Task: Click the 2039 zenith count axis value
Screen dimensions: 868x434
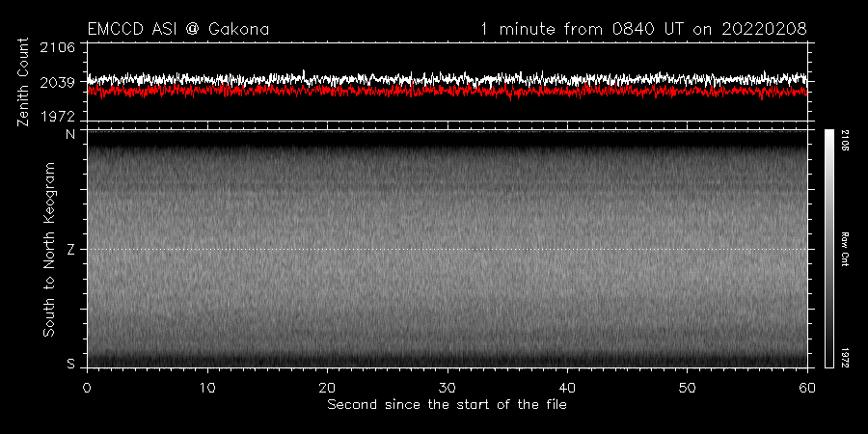Action: pos(57,83)
